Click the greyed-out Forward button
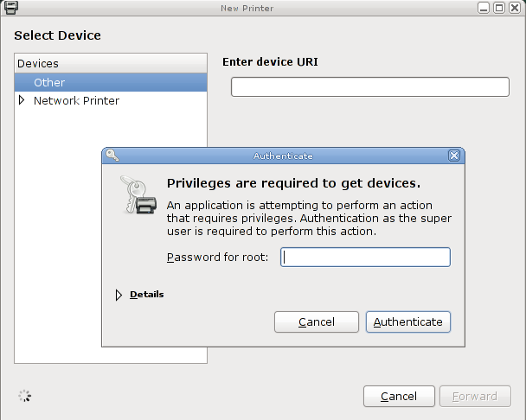The height and width of the screenshot is (420, 526). tap(475, 397)
